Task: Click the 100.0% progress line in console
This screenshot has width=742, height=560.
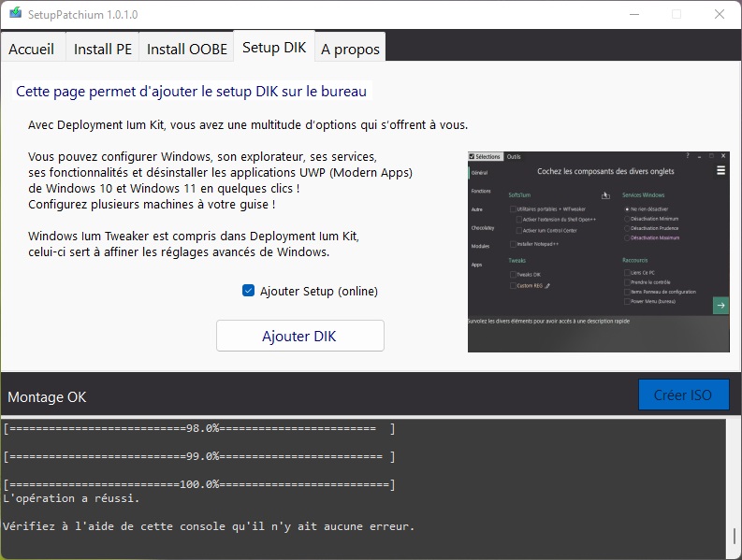Action: [x=198, y=484]
